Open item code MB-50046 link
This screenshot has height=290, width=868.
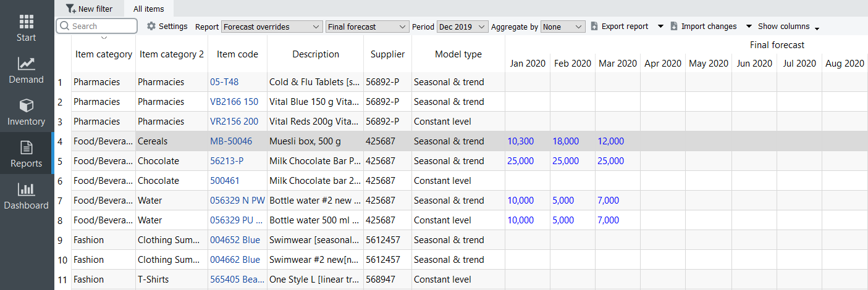pos(231,141)
